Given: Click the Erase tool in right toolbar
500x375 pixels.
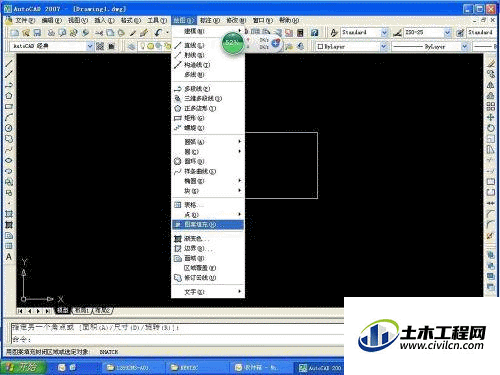Looking at the screenshot, I should (x=491, y=63).
